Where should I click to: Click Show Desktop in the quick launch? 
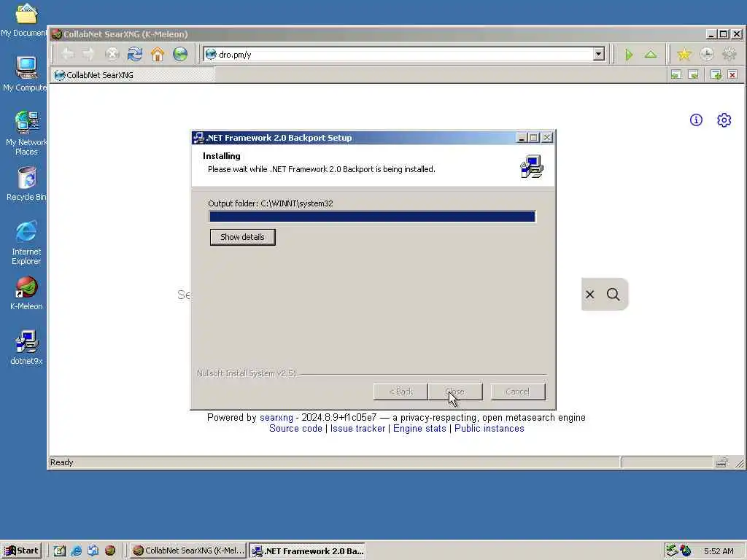coord(59,551)
